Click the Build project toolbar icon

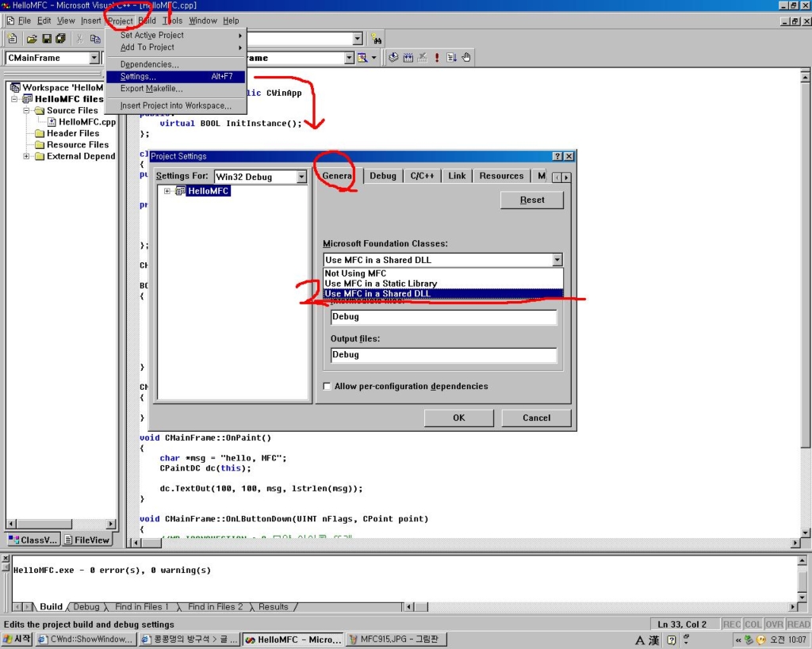[x=408, y=57]
